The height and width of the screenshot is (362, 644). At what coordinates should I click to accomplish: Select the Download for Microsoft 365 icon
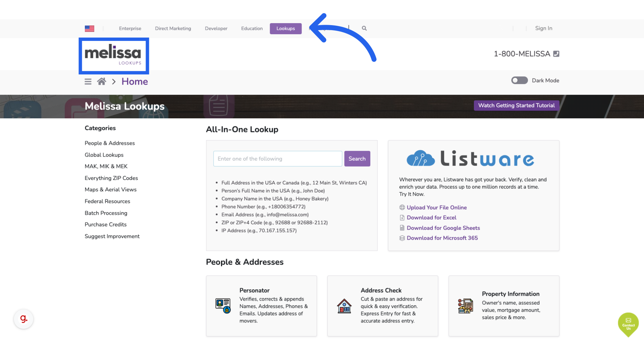point(402,238)
